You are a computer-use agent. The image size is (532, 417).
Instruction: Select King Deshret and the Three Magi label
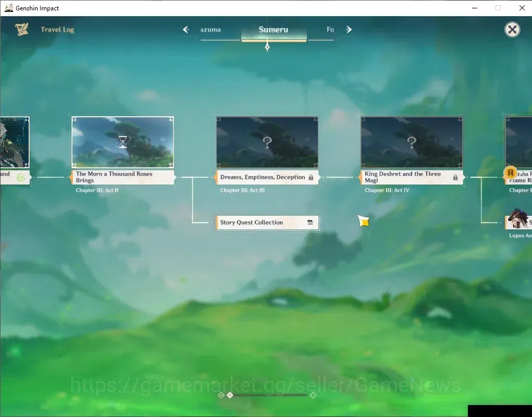(x=412, y=177)
